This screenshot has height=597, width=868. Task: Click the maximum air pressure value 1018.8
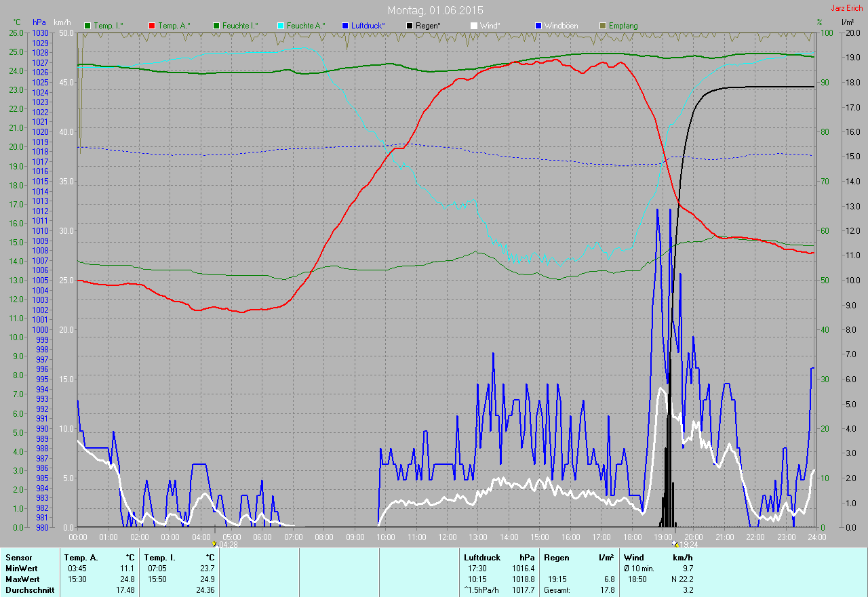click(523, 579)
